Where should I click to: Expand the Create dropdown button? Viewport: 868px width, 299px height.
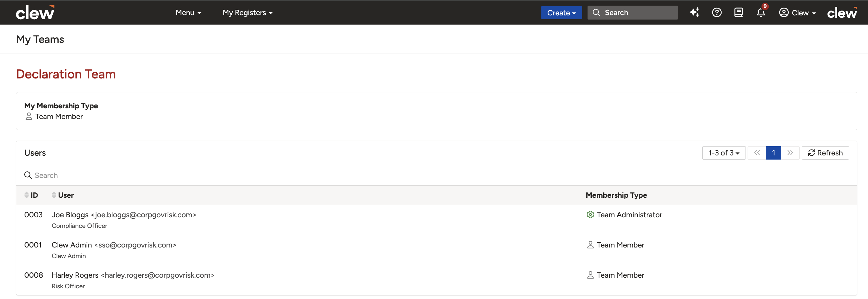tap(562, 12)
